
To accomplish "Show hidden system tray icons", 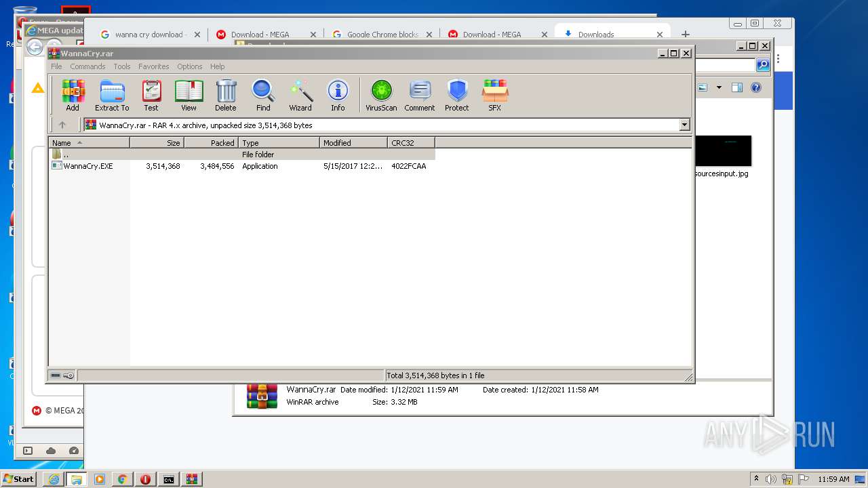I will [x=756, y=479].
